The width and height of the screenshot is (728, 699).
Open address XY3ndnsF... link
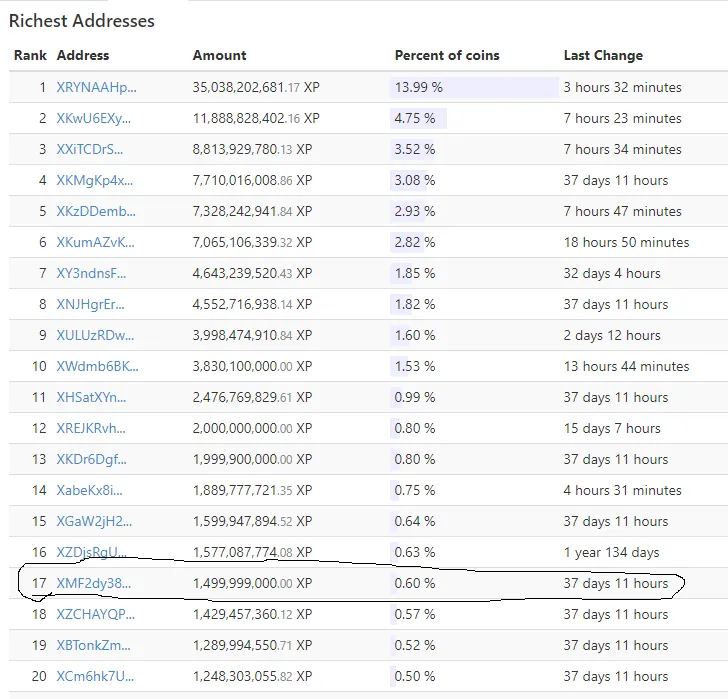91,273
